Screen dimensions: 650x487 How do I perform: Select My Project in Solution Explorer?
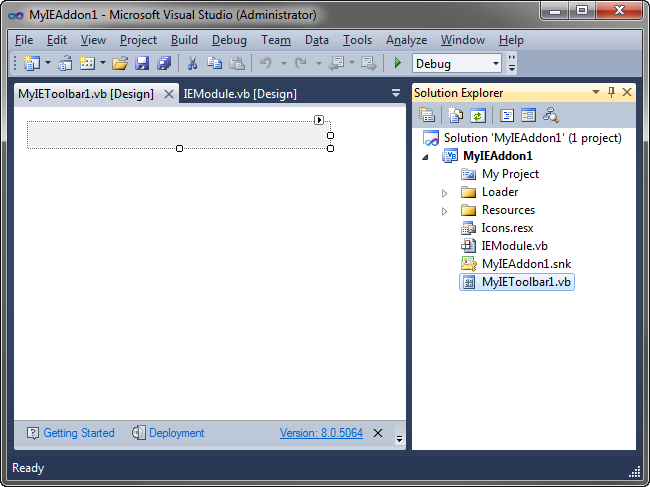point(510,174)
